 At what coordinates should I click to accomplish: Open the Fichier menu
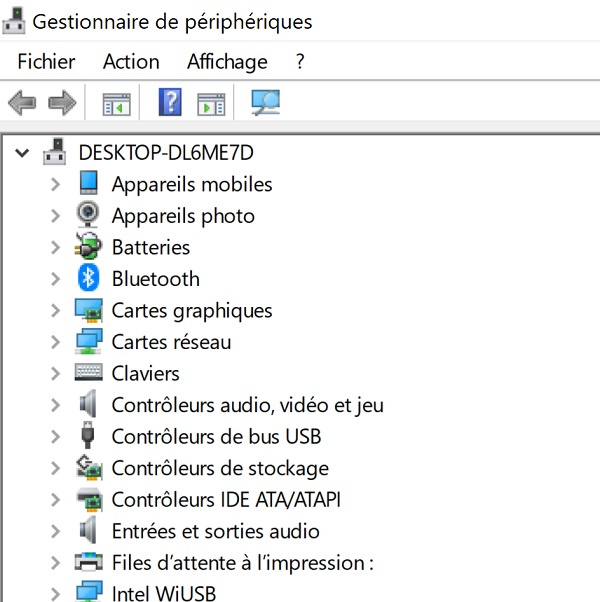[x=46, y=61]
